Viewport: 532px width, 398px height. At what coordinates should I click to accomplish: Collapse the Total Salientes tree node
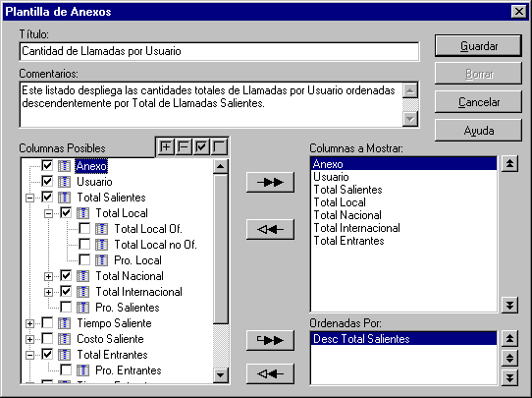29,198
